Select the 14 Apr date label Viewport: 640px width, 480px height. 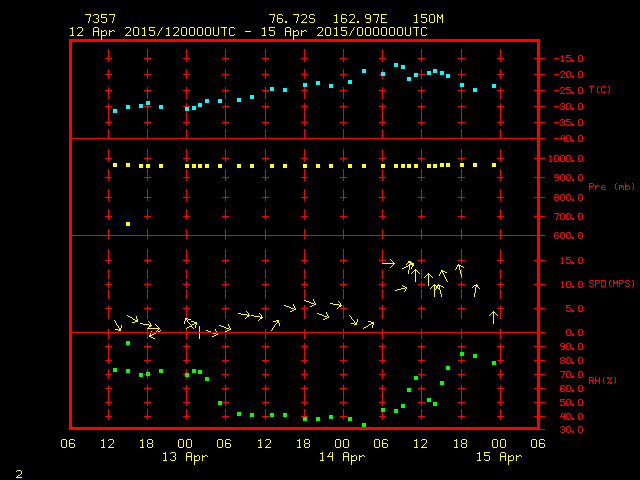pos(342,457)
